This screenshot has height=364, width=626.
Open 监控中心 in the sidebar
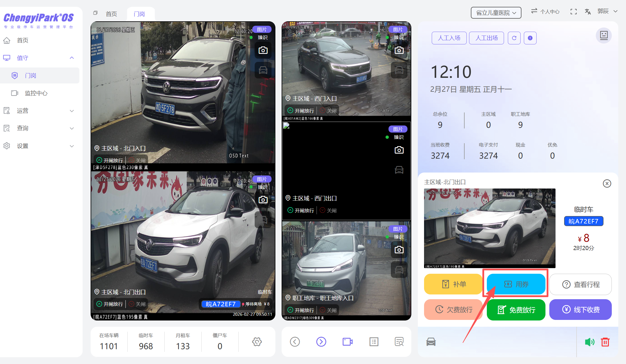point(36,93)
